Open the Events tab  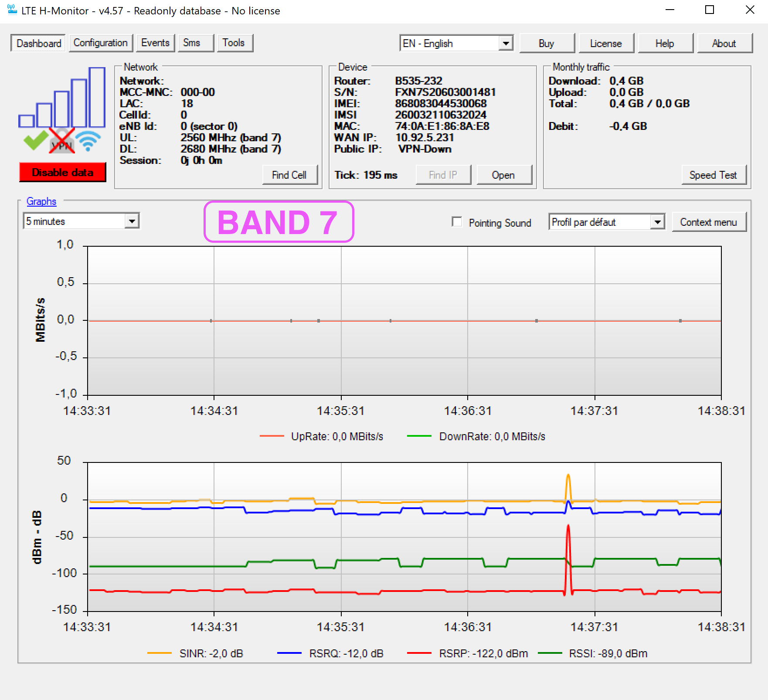click(x=155, y=43)
